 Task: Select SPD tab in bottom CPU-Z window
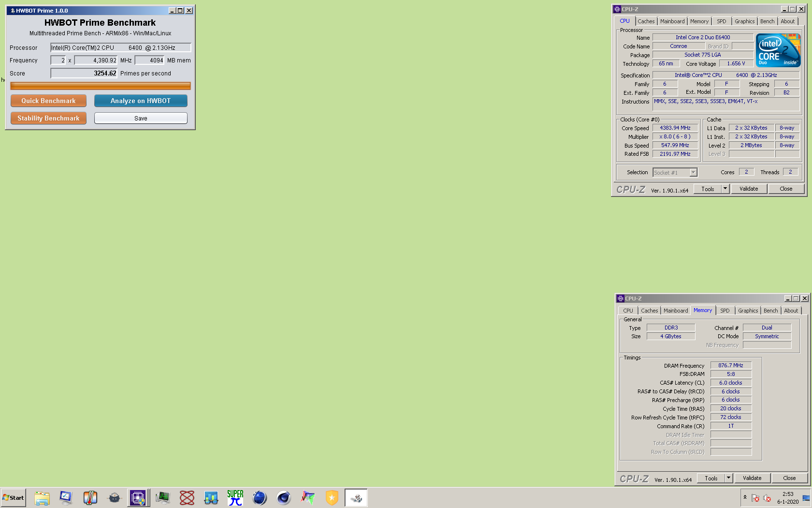[725, 311]
